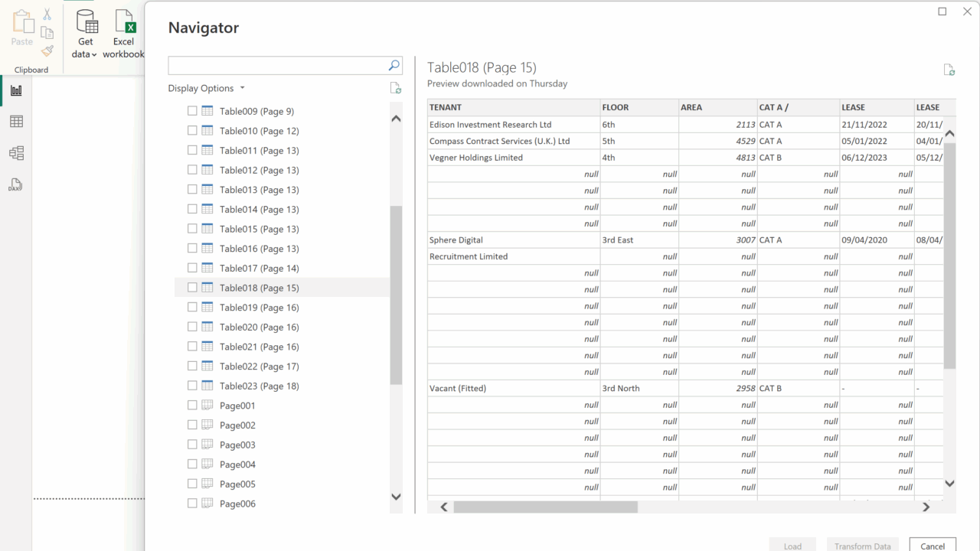Image resolution: width=980 pixels, height=551 pixels.
Task: Select Page004 in the navigator list
Action: (x=237, y=465)
